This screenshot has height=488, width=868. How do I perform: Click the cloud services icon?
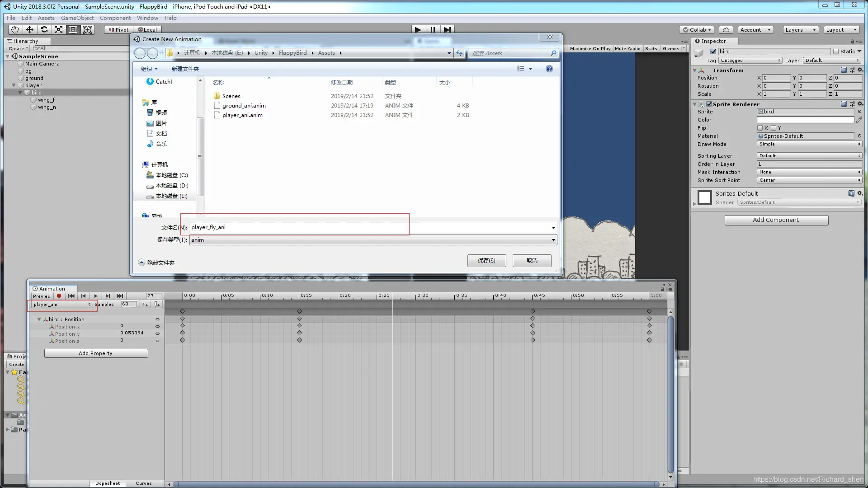[x=726, y=30]
